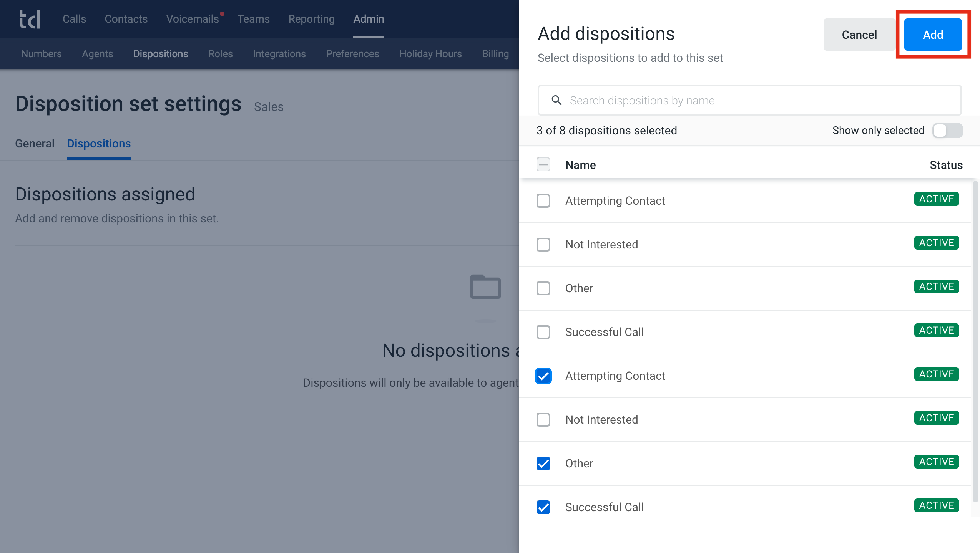Click the search dispositions input field
This screenshot has width=980, height=553.
click(x=749, y=100)
